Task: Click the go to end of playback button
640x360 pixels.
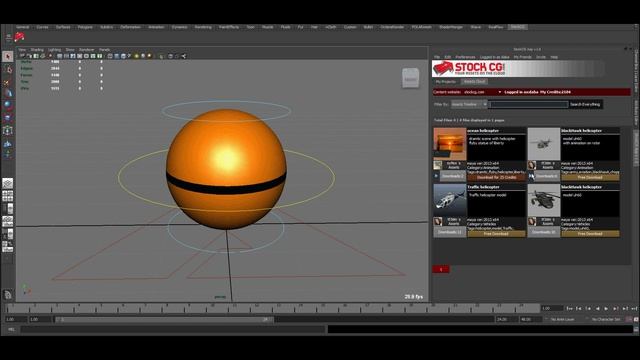Action: 634,309
